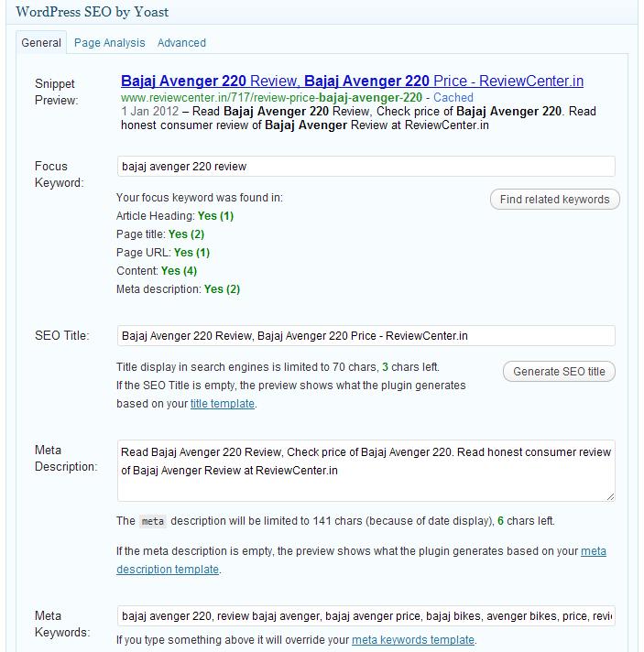Screen dimensions: 644x652
Task: Click the Meta Description text area
Action: (366, 471)
